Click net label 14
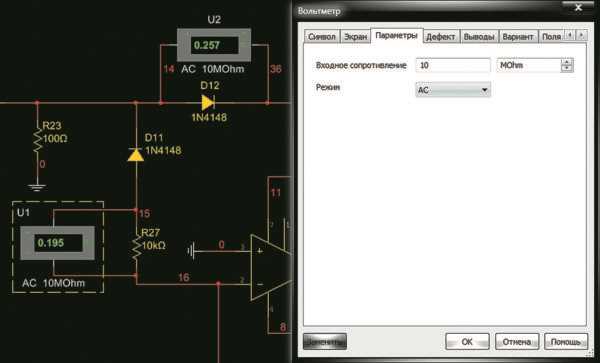This screenshot has width=600, height=363. tap(169, 69)
